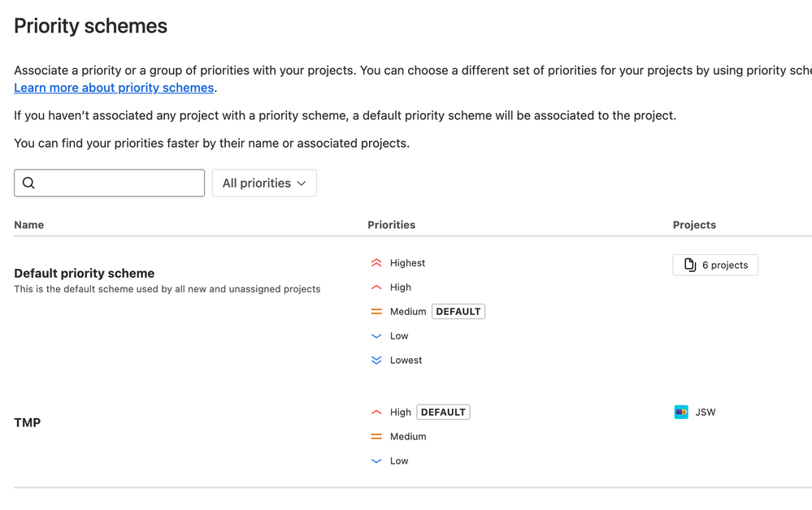Click the Medium priority icon in TMP scheme

click(x=376, y=437)
